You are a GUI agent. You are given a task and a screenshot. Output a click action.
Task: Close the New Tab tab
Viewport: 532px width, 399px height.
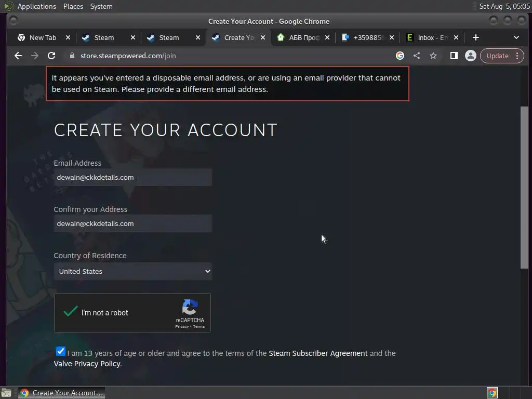click(x=68, y=37)
